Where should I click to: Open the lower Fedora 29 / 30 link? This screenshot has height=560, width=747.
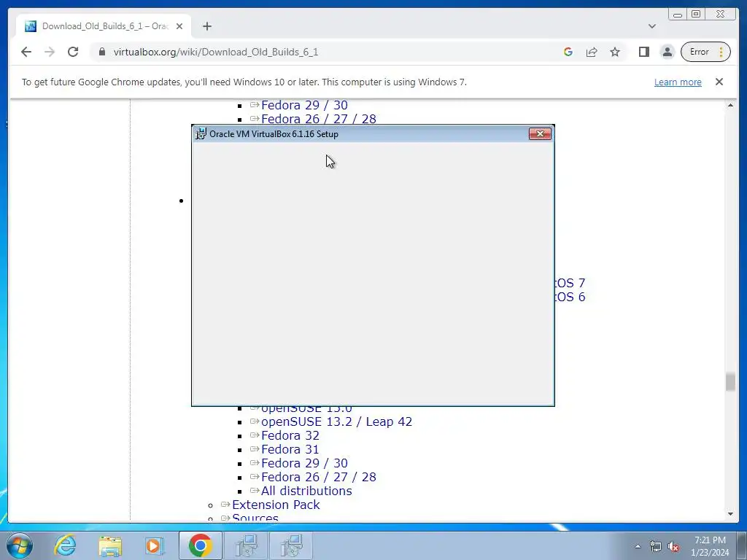[x=304, y=463]
